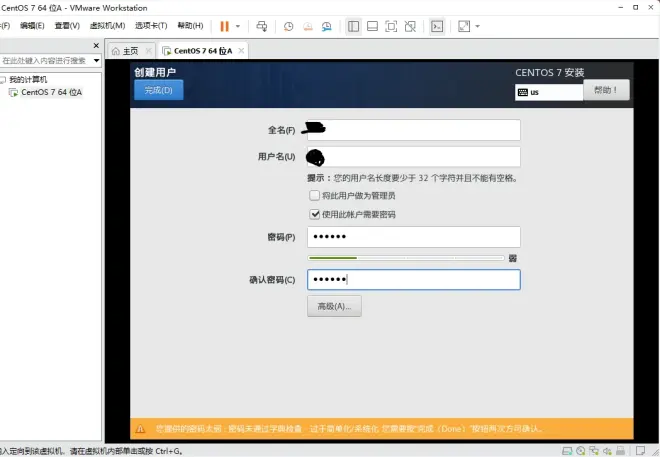Enter full screen mode
Screen dimensions: 660x457
pyautogui.click(x=391, y=27)
